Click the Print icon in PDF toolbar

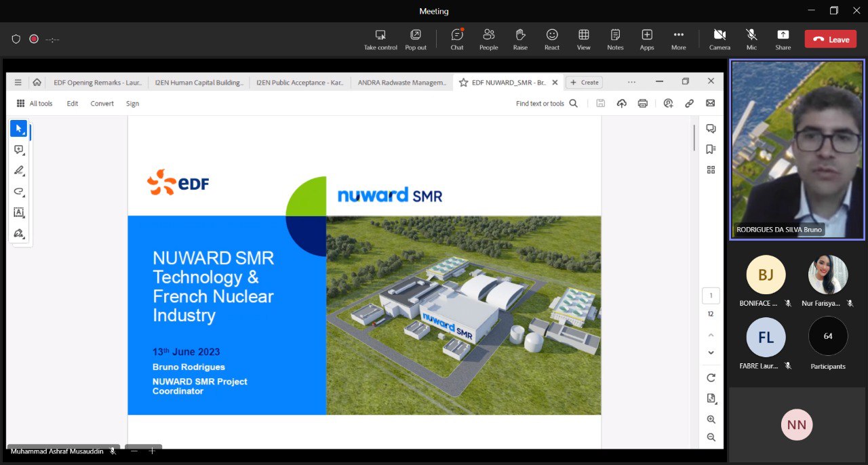(642, 104)
